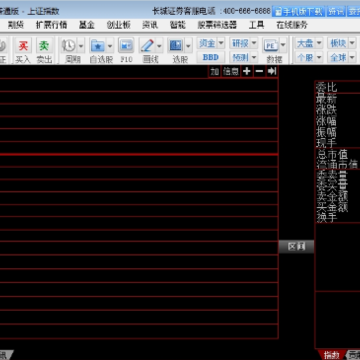The height and width of the screenshot is (360, 360).
Task: Expand the 数据 PE dropdown arrow
Action: 283,45
